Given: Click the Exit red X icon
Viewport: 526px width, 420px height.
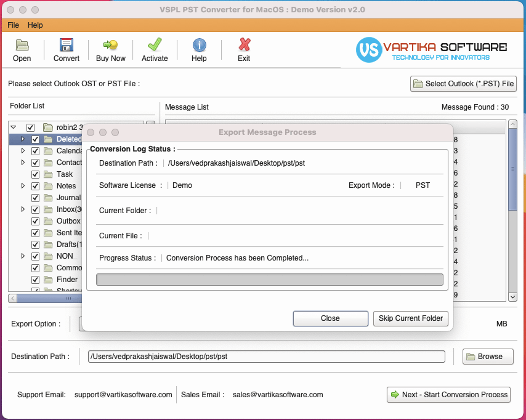Looking at the screenshot, I should click(244, 44).
